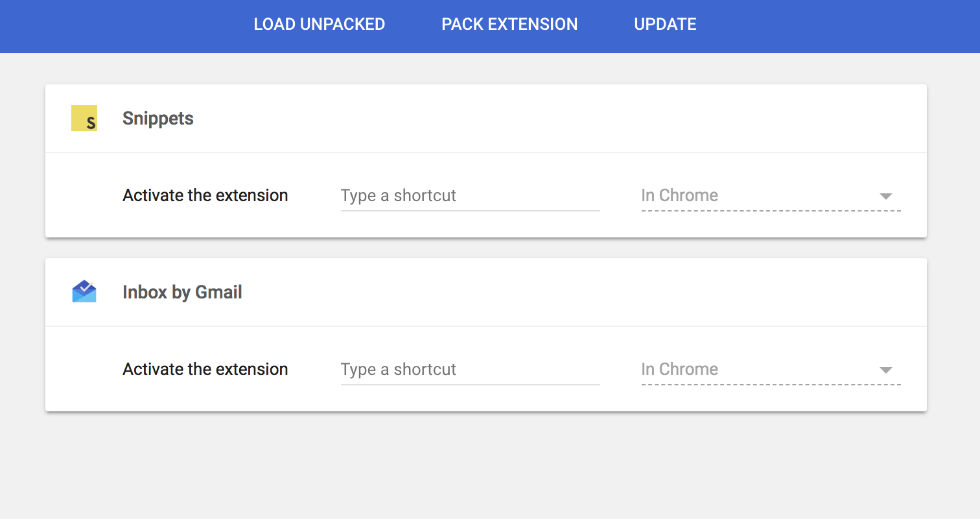Viewport: 980px width, 519px height.
Task: Focus the Snippets shortcut input field
Action: (470, 196)
